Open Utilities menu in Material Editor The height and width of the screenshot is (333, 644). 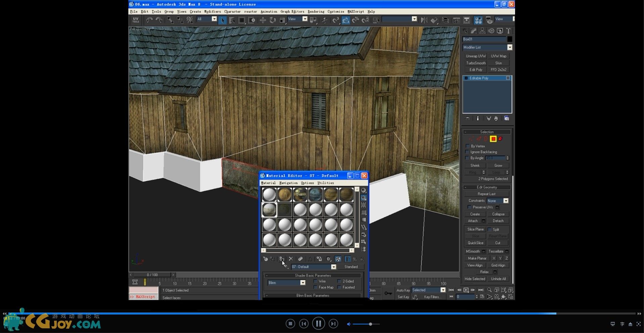coord(326,183)
